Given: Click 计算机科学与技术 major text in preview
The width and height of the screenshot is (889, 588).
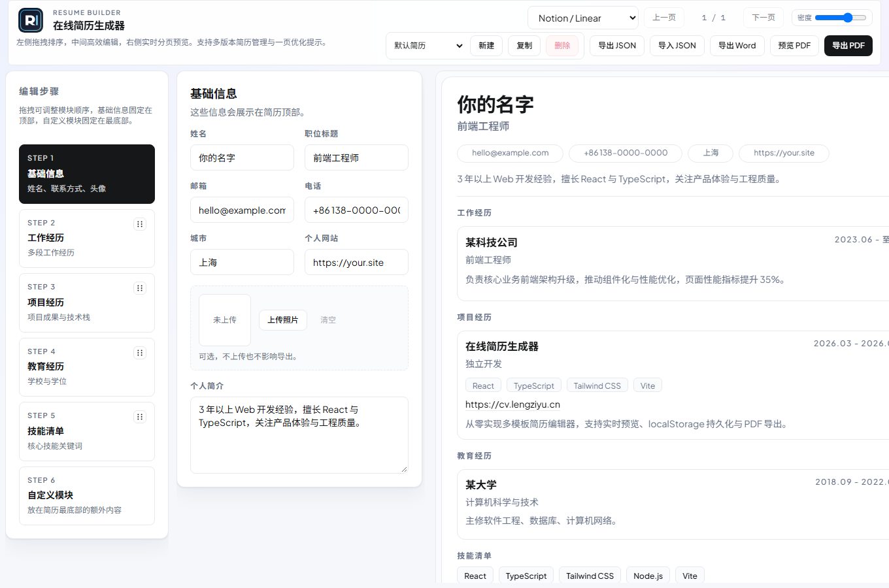Looking at the screenshot, I should pos(502,502).
